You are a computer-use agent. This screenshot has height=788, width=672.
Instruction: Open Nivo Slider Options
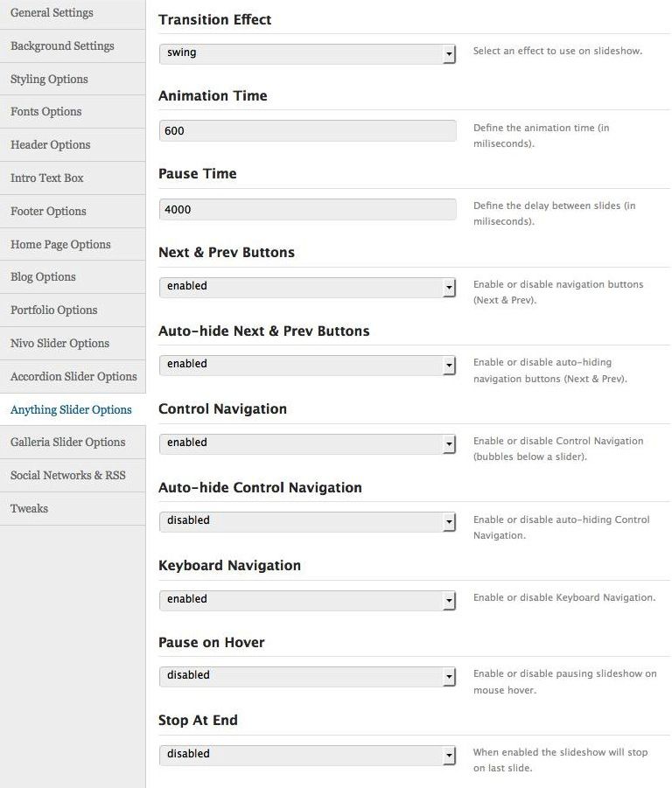click(x=59, y=344)
